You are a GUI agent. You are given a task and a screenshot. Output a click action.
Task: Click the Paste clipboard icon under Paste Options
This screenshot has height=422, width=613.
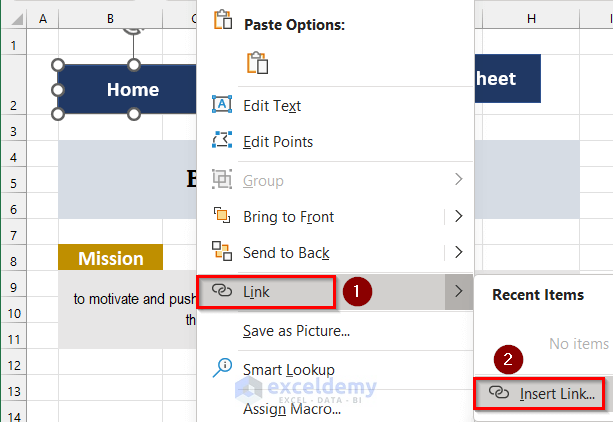click(x=258, y=63)
